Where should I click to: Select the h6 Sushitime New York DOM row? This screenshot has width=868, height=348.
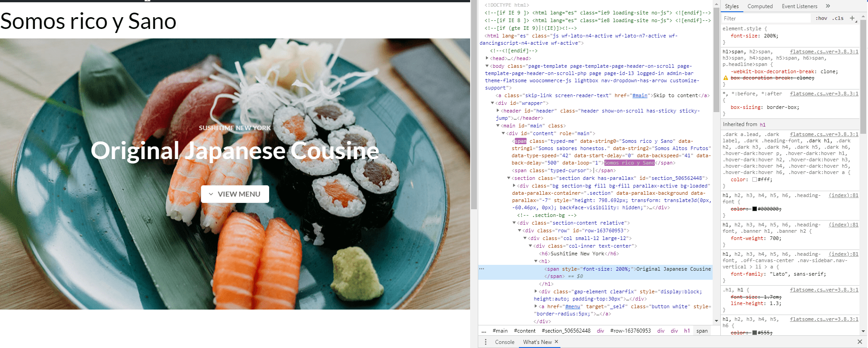(x=578, y=254)
